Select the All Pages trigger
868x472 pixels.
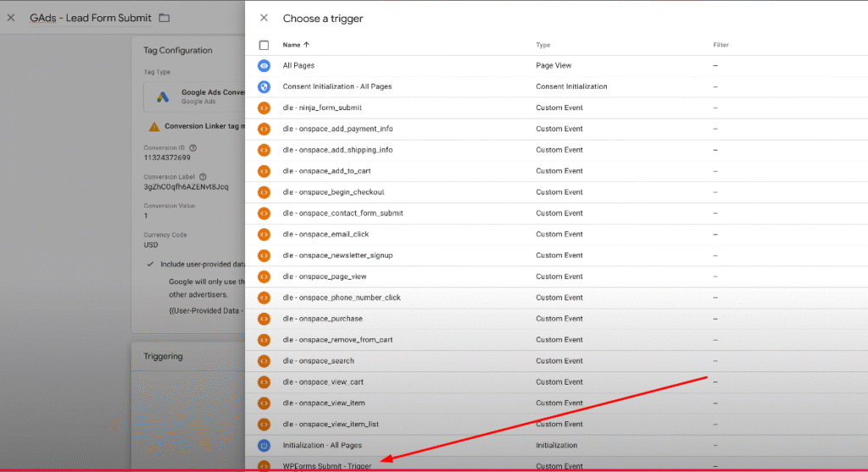(298, 65)
